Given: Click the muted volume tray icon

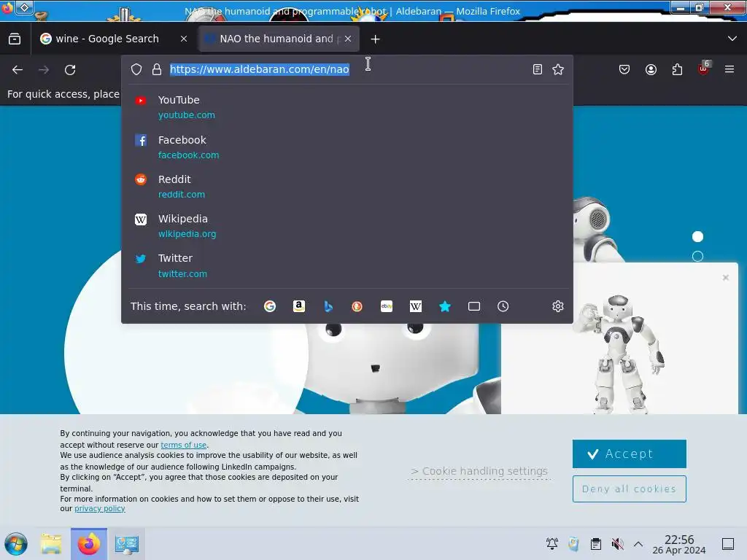Looking at the screenshot, I should [617, 544].
